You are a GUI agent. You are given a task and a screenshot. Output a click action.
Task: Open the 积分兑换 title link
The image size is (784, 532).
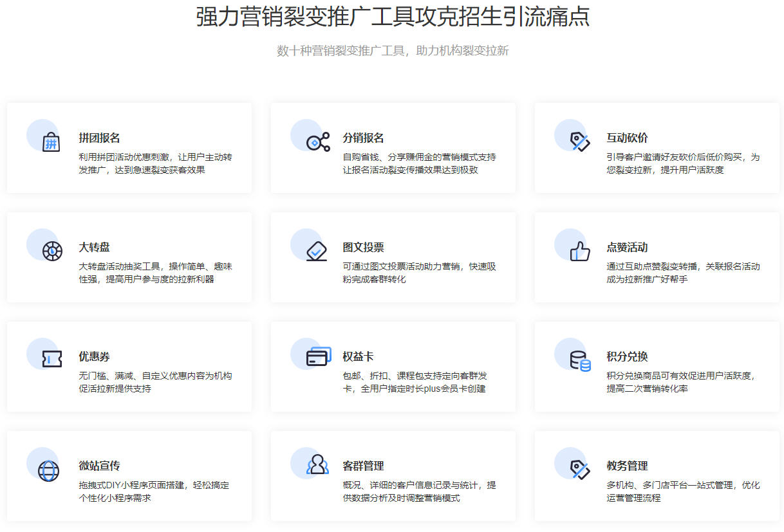pyautogui.click(x=627, y=357)
